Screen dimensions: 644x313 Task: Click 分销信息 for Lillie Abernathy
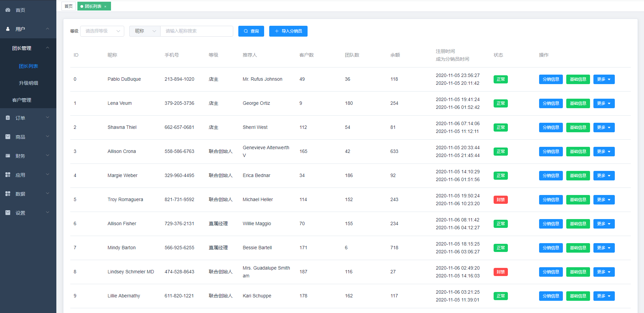coord(551,296)
